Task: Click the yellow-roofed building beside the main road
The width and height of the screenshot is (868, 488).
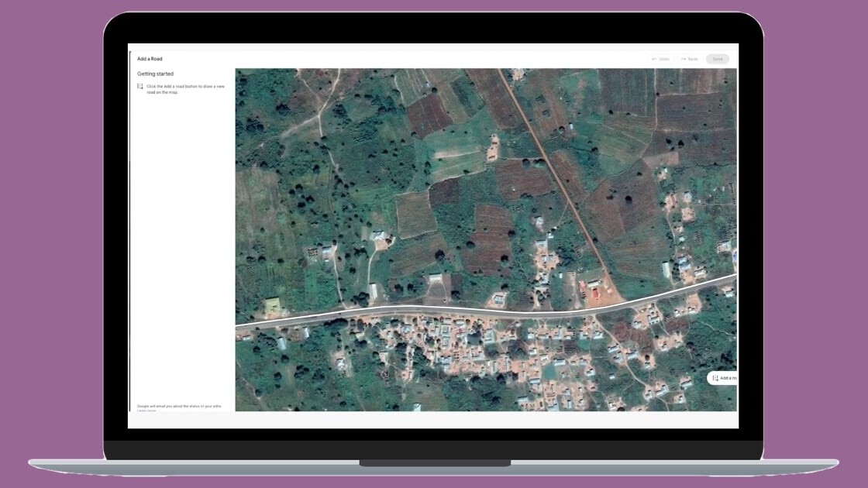Action: coord(272,304)
